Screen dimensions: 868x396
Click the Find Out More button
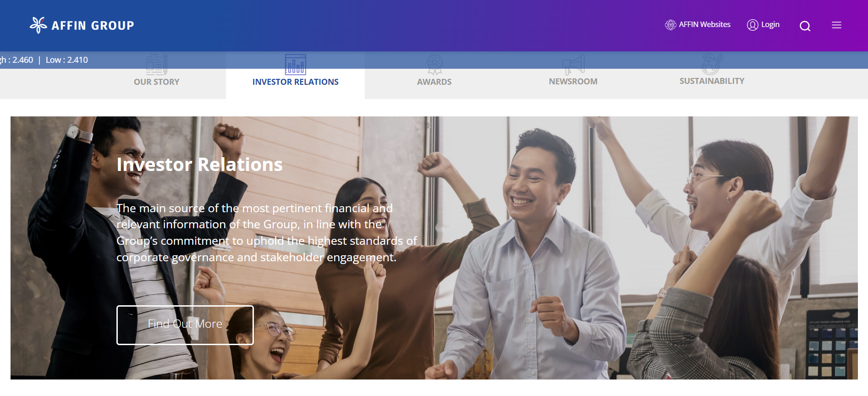[185, 325]
